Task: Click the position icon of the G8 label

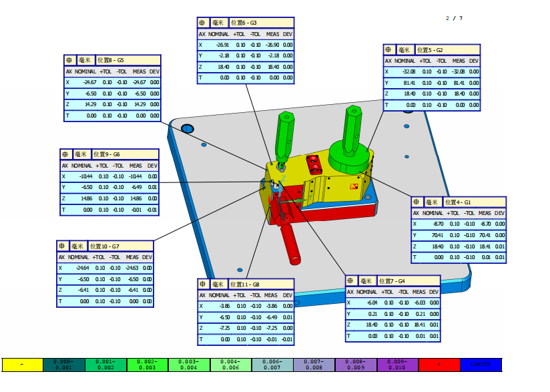Action: [203, 284]
